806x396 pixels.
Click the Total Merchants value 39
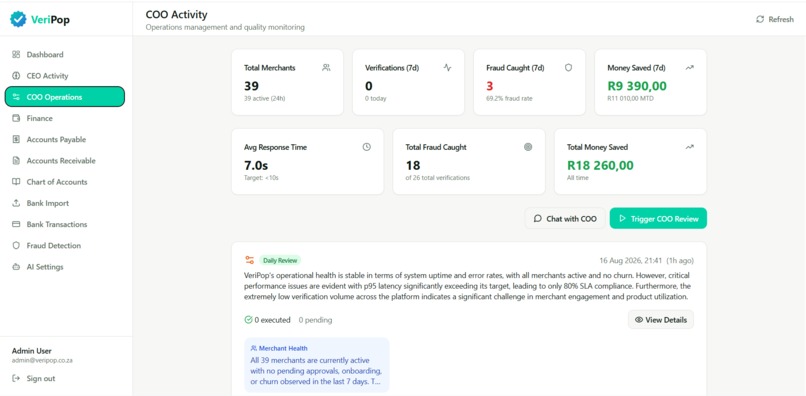(251, 86)
